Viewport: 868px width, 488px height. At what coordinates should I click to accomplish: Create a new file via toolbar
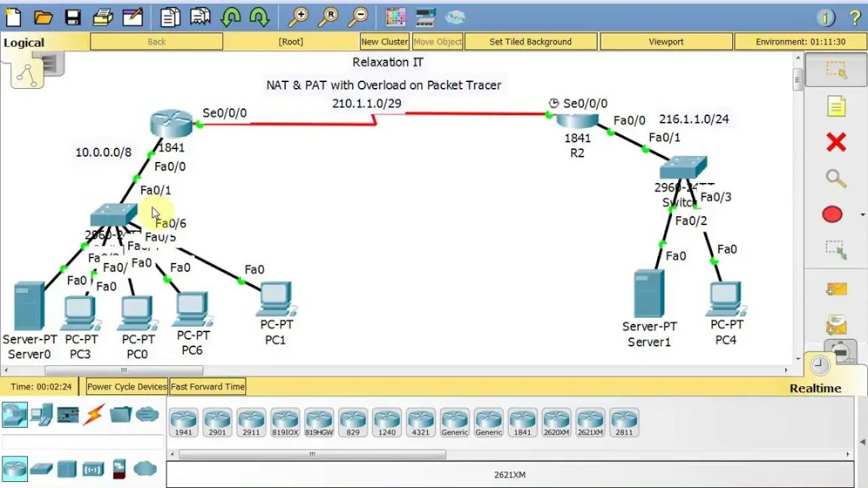(13, 16)
